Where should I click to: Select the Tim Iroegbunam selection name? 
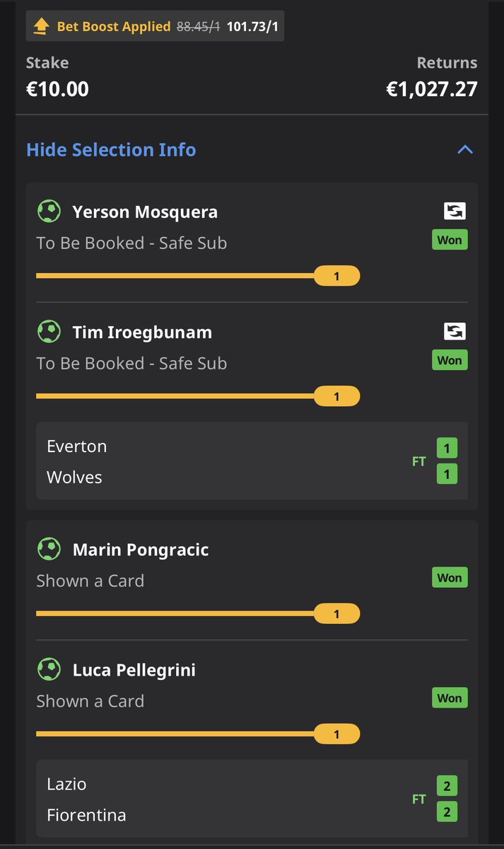tap(142, 332)
